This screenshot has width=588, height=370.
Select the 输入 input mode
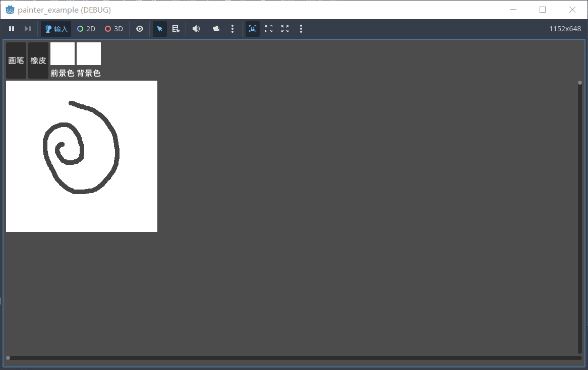coord(56,29)
